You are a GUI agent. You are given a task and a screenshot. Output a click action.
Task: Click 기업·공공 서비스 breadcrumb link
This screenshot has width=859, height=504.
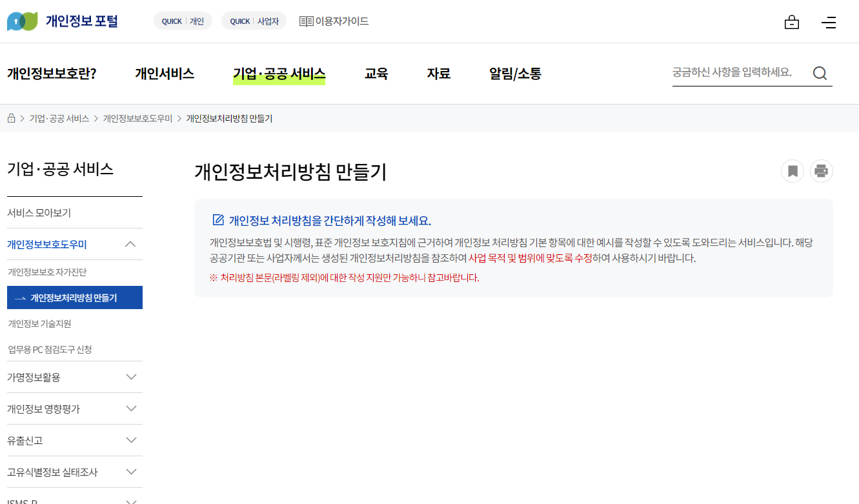coord(59,119)
